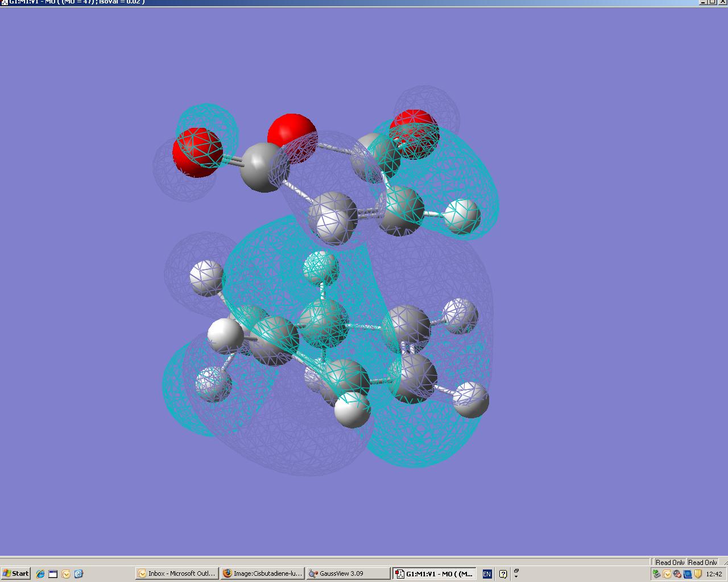This screenshot has width=728, height=582.
Task: Click the language bar help icon
Action: pos(503,574)
